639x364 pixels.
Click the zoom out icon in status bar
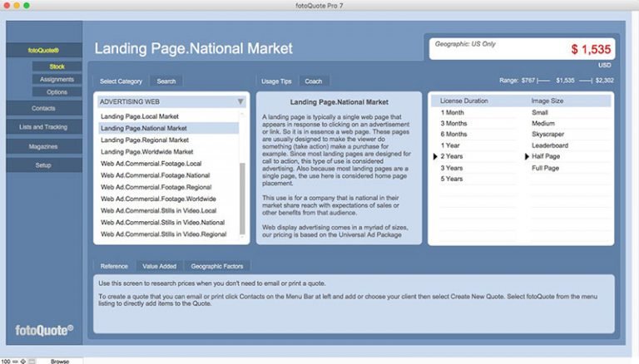16,362
